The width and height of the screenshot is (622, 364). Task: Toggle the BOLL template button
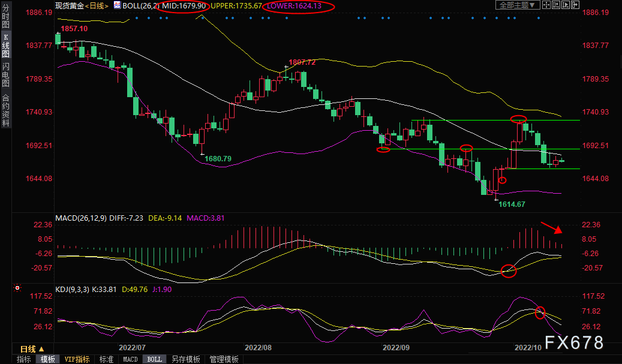(x=154, y=359)
